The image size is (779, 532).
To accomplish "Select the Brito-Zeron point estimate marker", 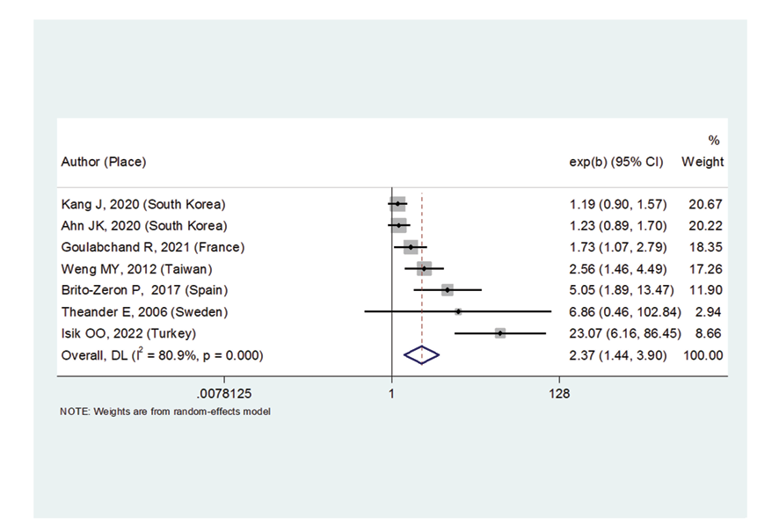I will coord(448,290).
